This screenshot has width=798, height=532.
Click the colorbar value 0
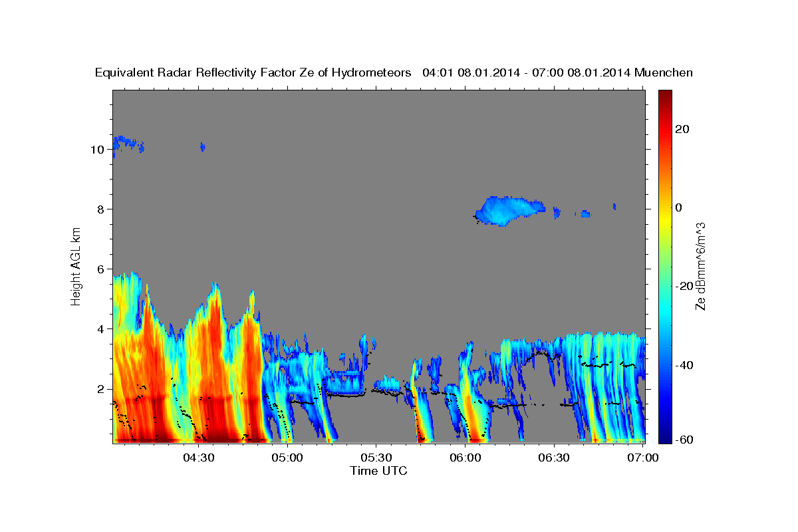click(x=678, y=207)
